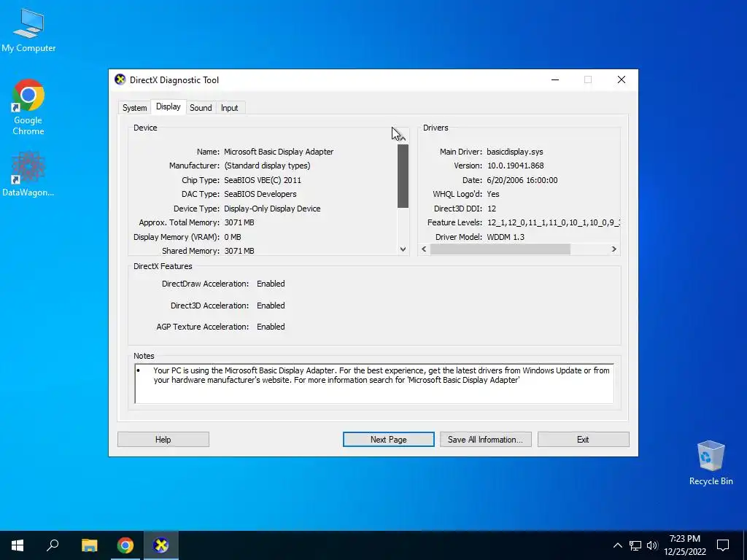Click the Help button
Viewport: 747px width, 560px height.
point(163,440)
